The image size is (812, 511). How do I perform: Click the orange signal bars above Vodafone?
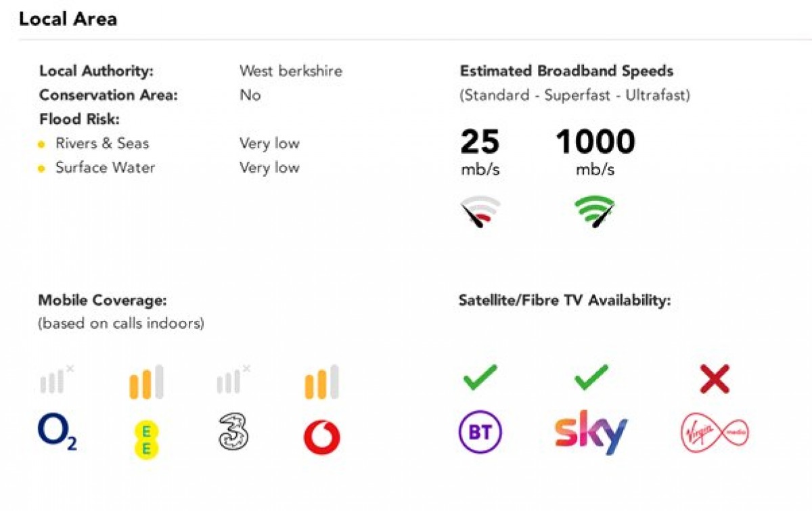(322, 382)
